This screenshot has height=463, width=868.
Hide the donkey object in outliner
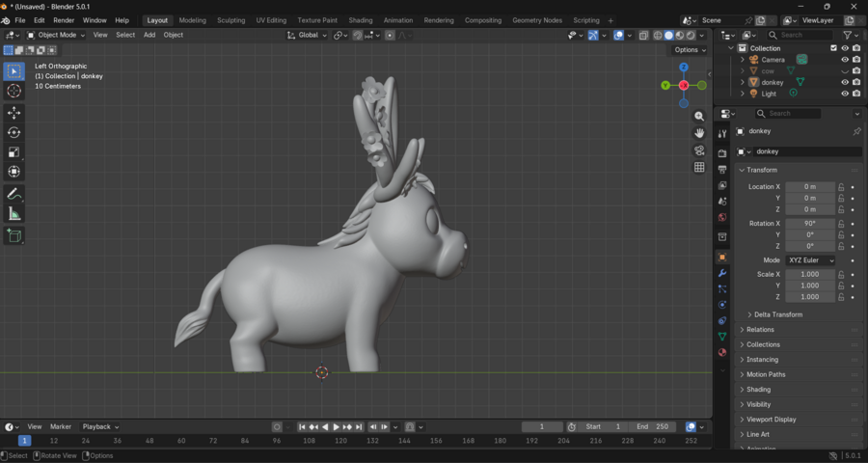tap(845, 82)
